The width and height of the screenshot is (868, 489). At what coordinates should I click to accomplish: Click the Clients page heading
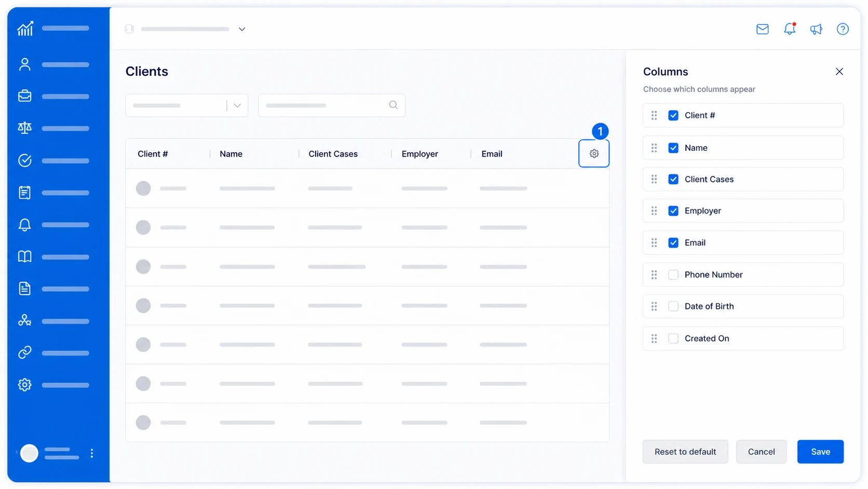coord(147,71)
